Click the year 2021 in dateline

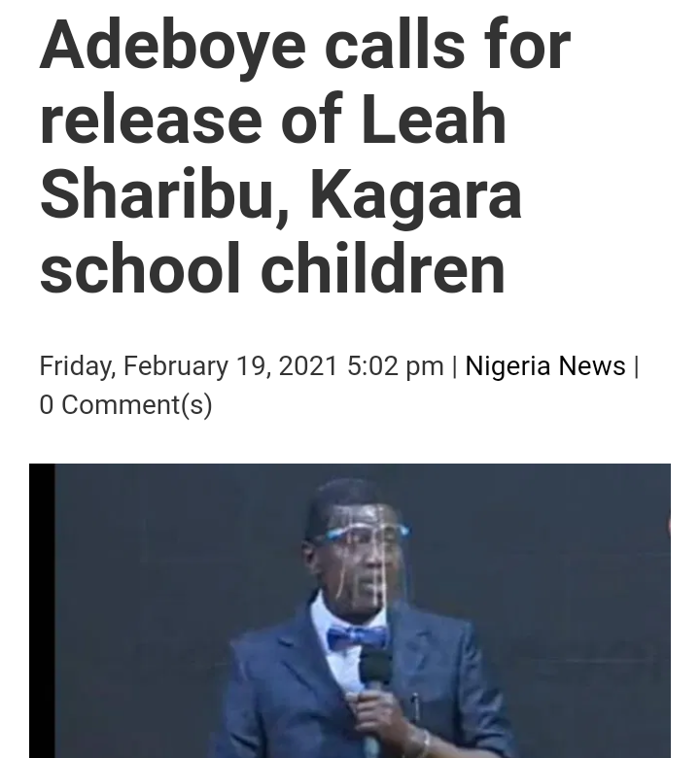[307, 365]
